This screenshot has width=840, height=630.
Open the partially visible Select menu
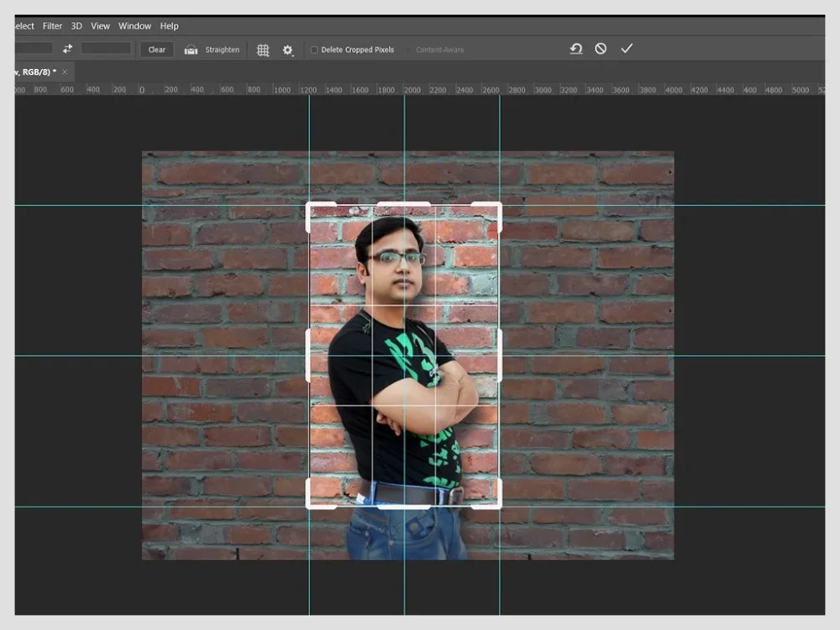click(x=24, y=26)
